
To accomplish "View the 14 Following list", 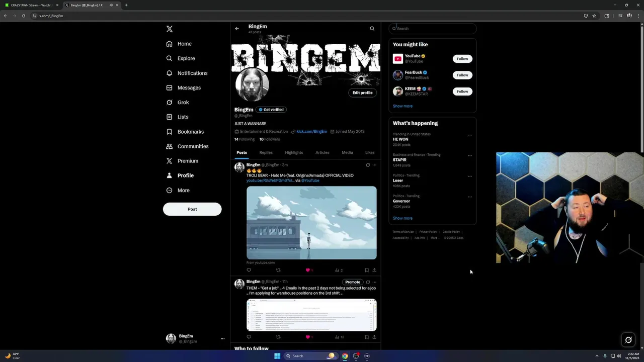I will coord(245,139).
